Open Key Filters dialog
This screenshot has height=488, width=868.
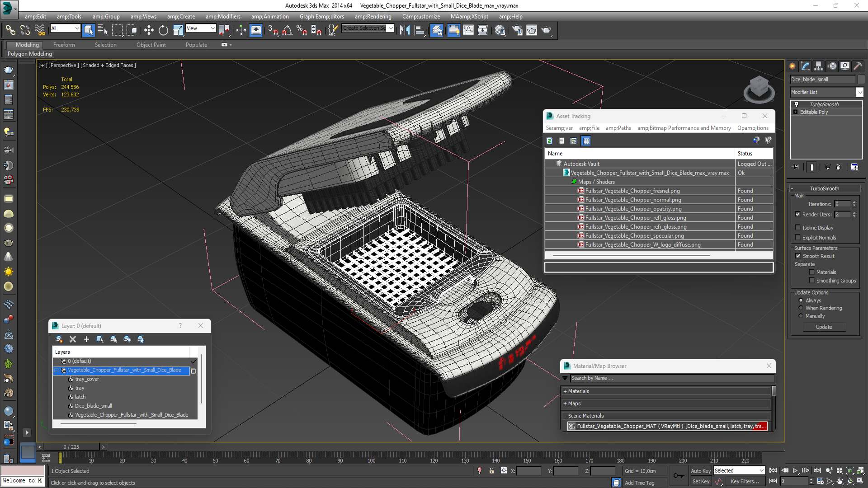pos(745,482)
